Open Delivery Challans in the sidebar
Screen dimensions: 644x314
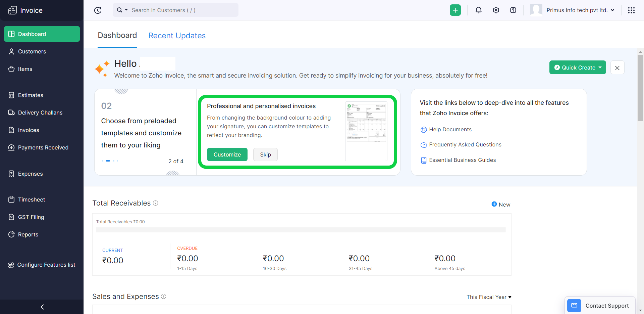click(42, 113)
